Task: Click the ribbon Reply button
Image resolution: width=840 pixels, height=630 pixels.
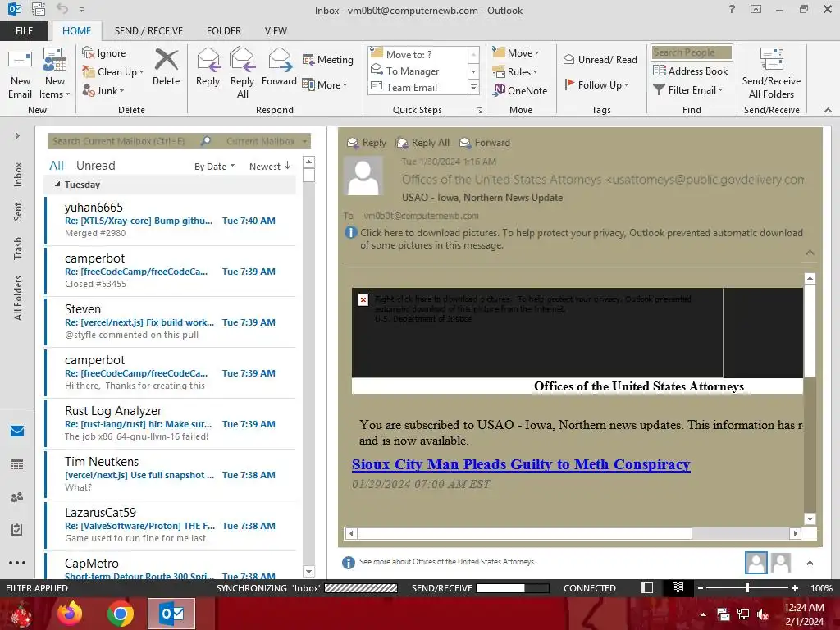Action: click(x=208, y=67)
